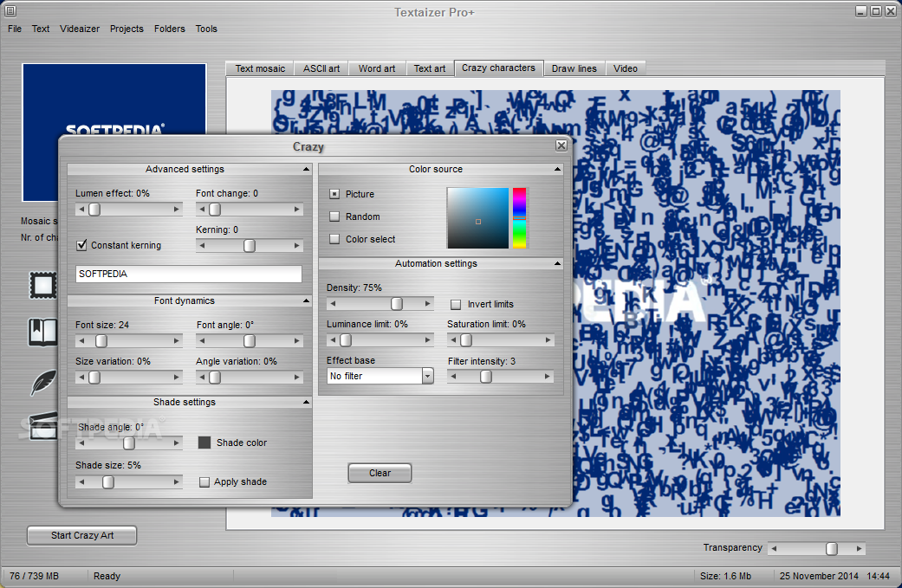Click right arrow of Filter intensity slider

click(547, 377)
